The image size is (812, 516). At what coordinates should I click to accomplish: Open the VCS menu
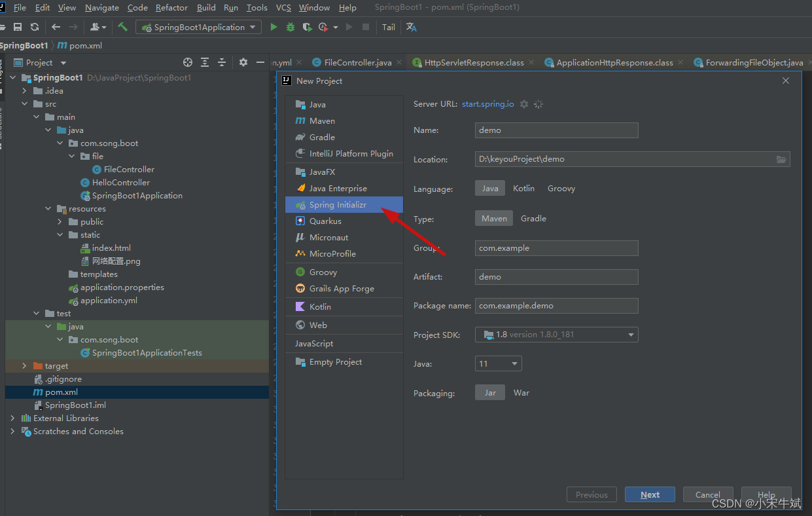click(x=283, y=8)
